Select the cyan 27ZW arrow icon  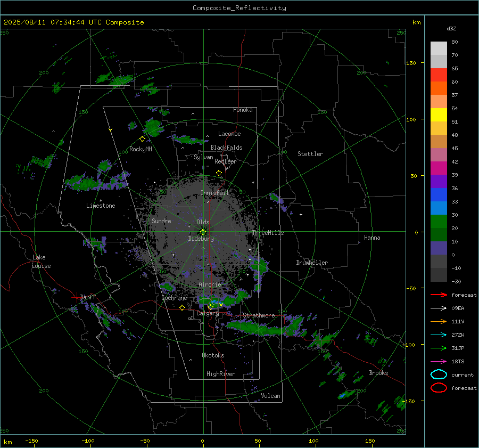(439, 335)
